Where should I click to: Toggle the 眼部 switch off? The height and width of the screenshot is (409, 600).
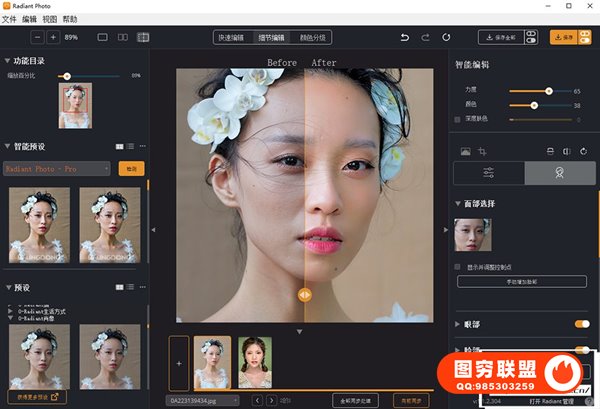click(580, 324)
